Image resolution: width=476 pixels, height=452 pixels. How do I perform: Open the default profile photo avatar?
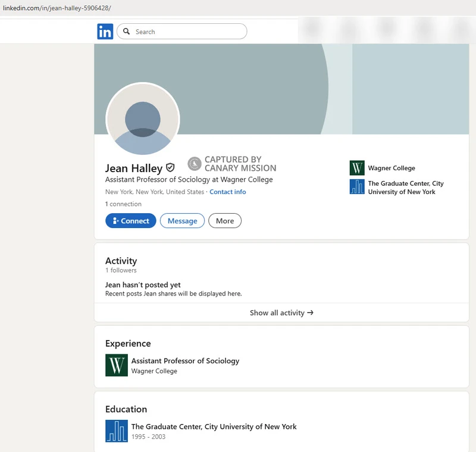coord(143,119)
